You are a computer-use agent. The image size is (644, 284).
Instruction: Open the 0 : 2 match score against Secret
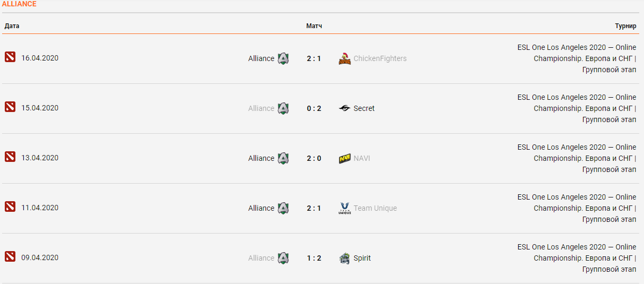coord(314,108)
